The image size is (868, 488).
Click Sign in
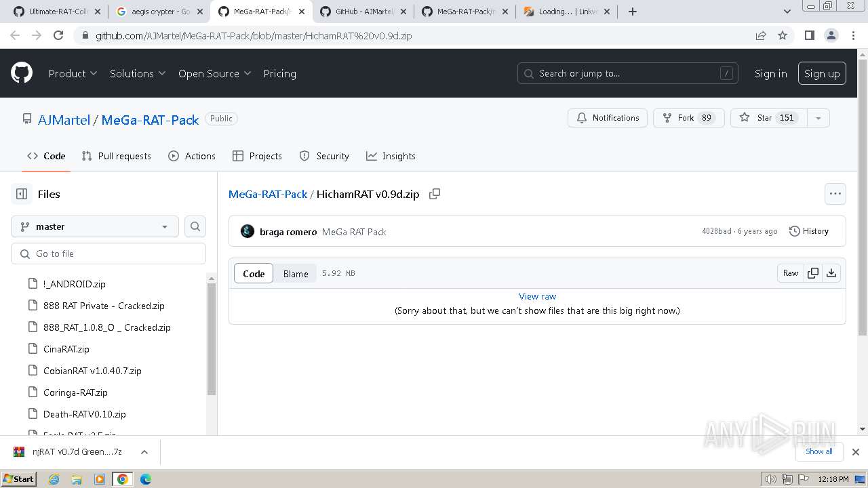click(x=771, y=73)
